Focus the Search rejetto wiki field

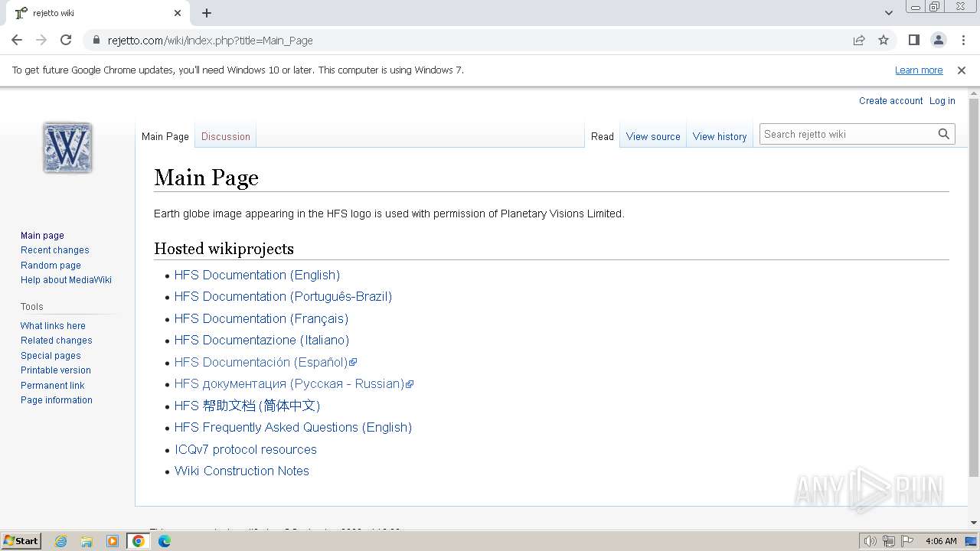tap(847, 134)
